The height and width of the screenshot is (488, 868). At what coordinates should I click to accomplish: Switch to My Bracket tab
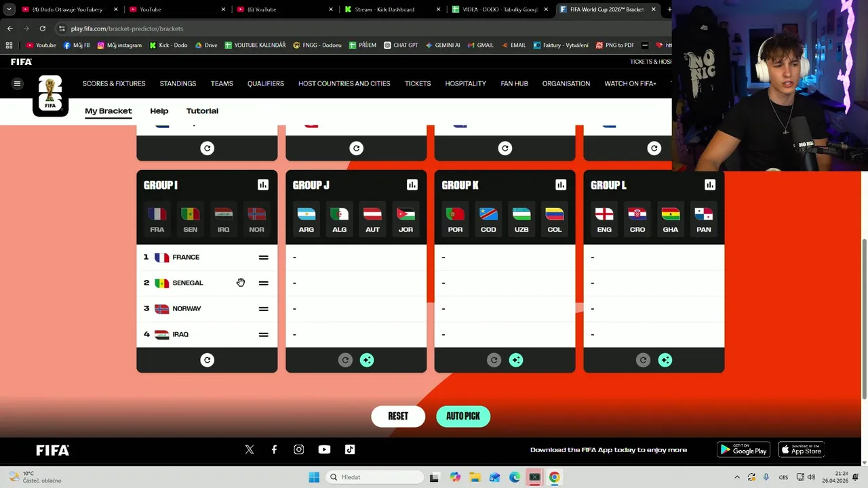108,111
